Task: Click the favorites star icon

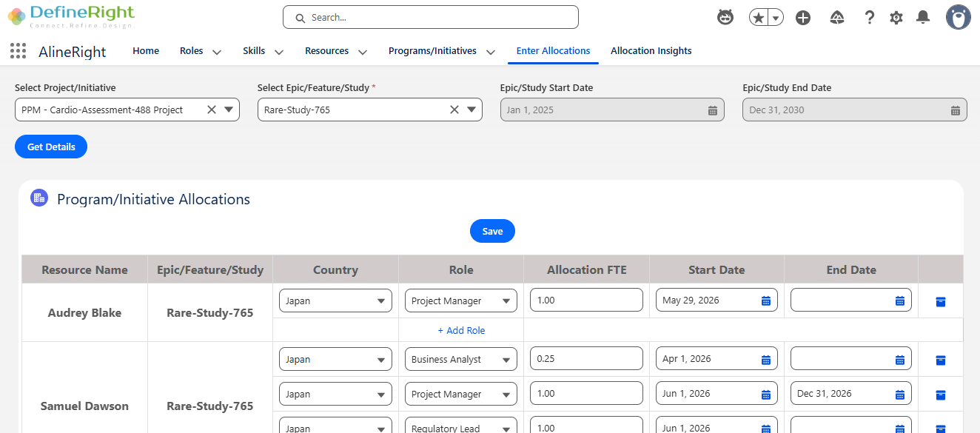Action: pyautogui.click(x=758, y=18)
